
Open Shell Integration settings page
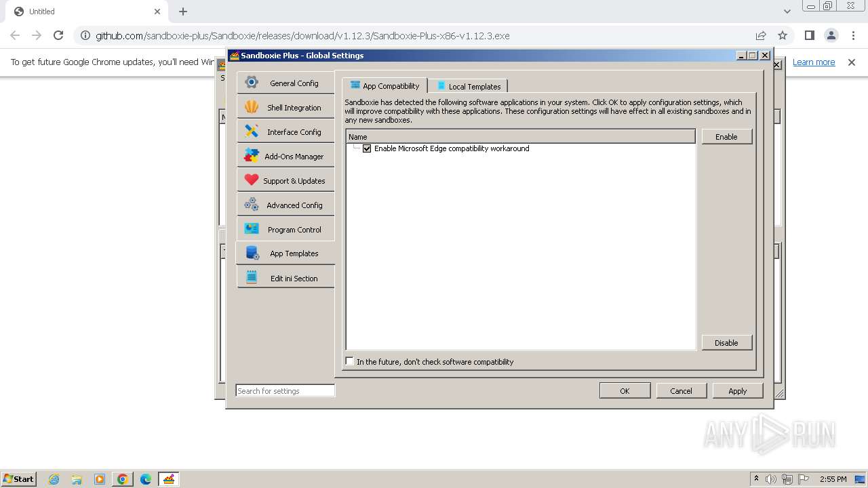[x=285, y=107]
